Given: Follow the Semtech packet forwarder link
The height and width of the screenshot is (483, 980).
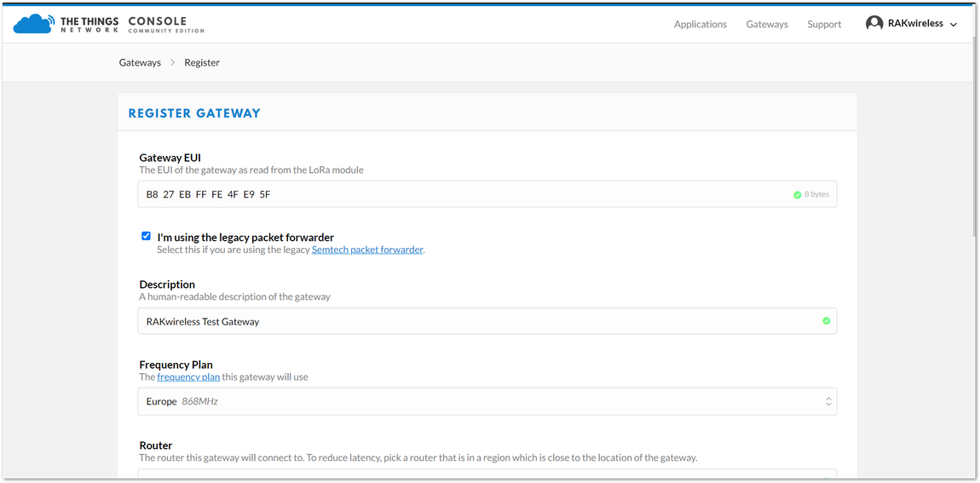Looking at the screenshot, I should [367, 250].
